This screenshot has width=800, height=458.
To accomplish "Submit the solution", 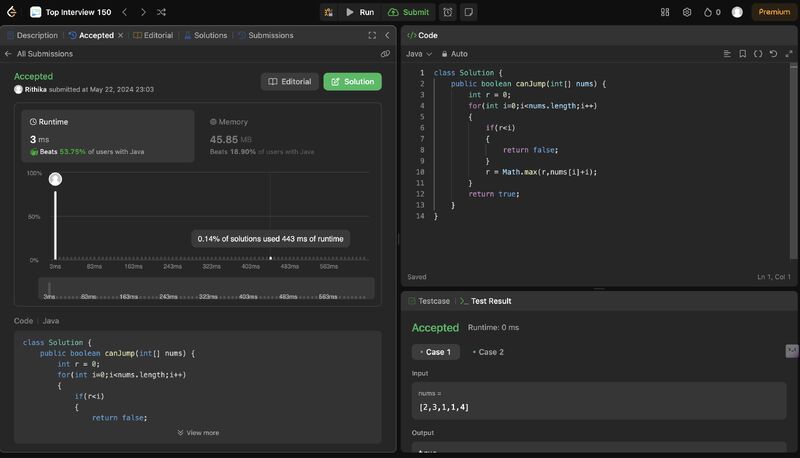I will (408, 12).
